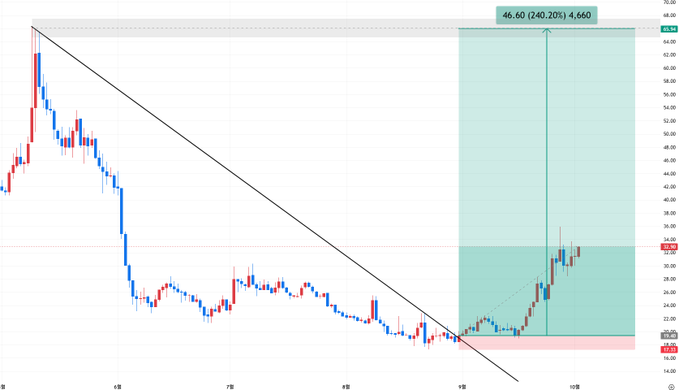Viewport: 679px width, 390px height.
Task: Click the 19.40 gray entry price label
Action: [669, 335]
